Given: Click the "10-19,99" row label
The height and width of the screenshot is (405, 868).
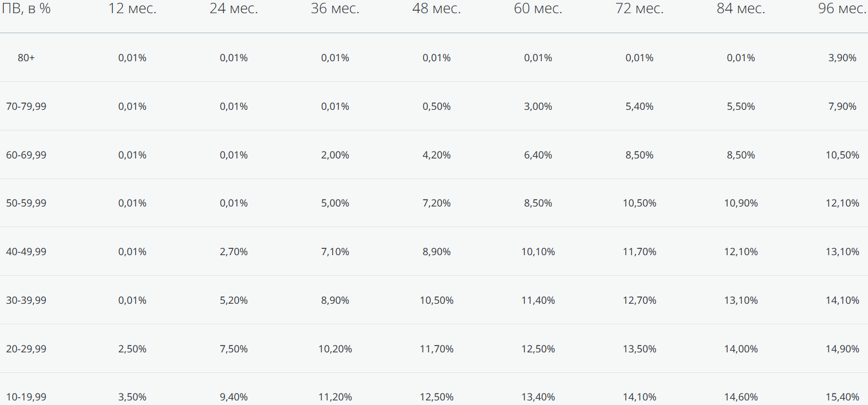Looking at the screenshot, I should tap(26, 397).
